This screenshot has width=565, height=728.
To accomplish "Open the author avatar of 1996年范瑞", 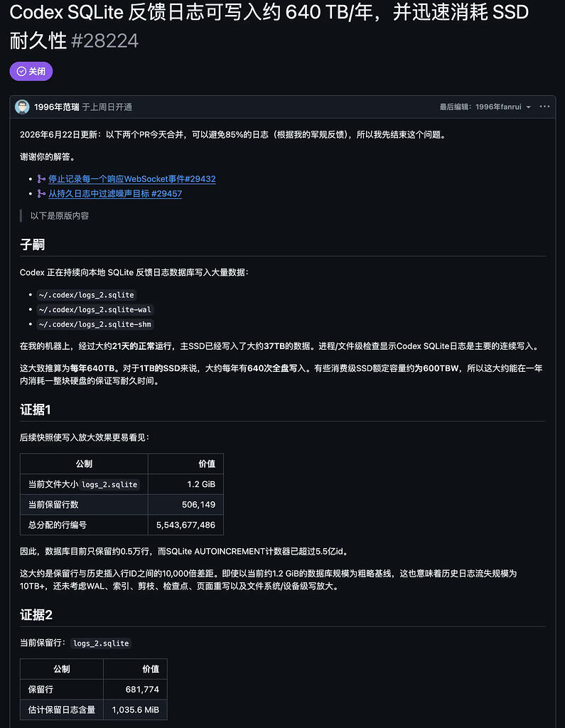I will click(x=22, y=107).
